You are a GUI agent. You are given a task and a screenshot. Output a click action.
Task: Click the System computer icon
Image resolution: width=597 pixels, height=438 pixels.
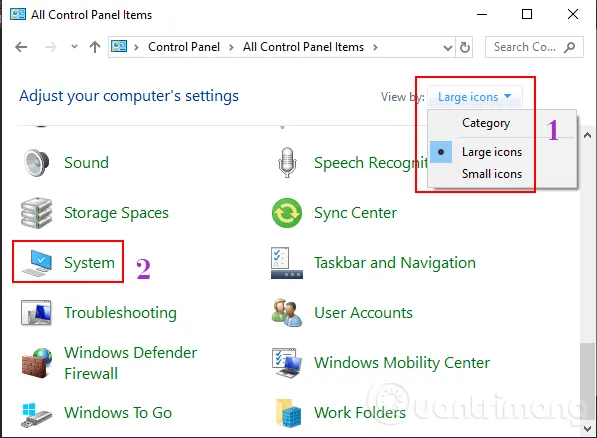click(37, 263)
